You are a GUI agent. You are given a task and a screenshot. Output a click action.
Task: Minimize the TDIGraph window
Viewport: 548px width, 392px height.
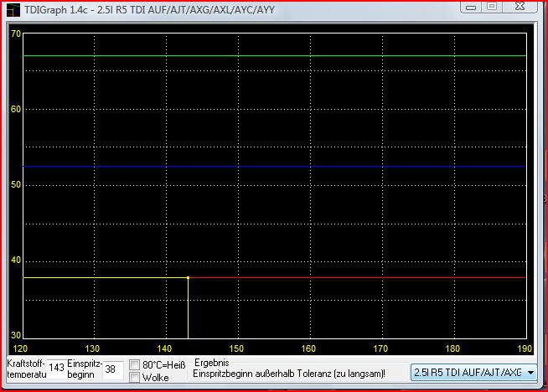(x=471, y=7)
